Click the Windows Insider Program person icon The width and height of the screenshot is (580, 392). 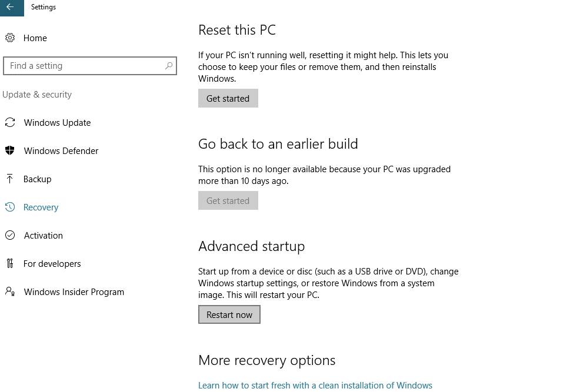point(9,292)
